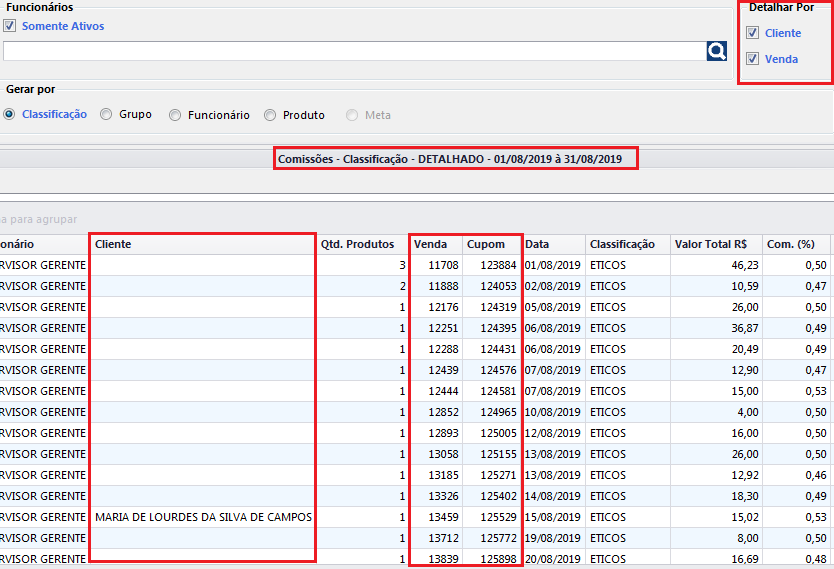Toggle the Somente Ativos checkbox
Image resolution: width=834 pixels, height=569 pixels.
pyautogui.click(x=10, y=26)
